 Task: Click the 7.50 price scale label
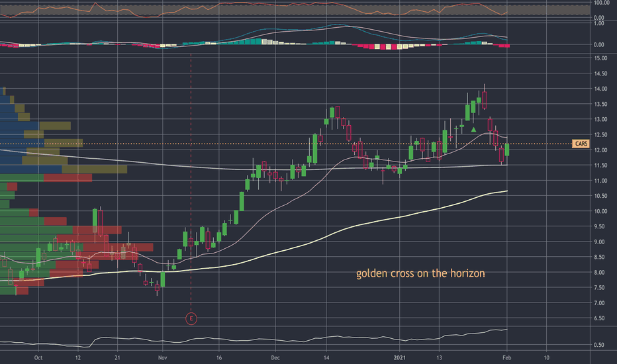(x=599, y=288)
